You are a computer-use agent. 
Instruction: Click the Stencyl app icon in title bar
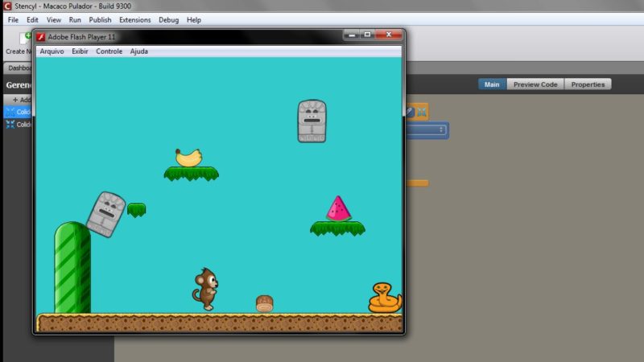pos(7,6)
